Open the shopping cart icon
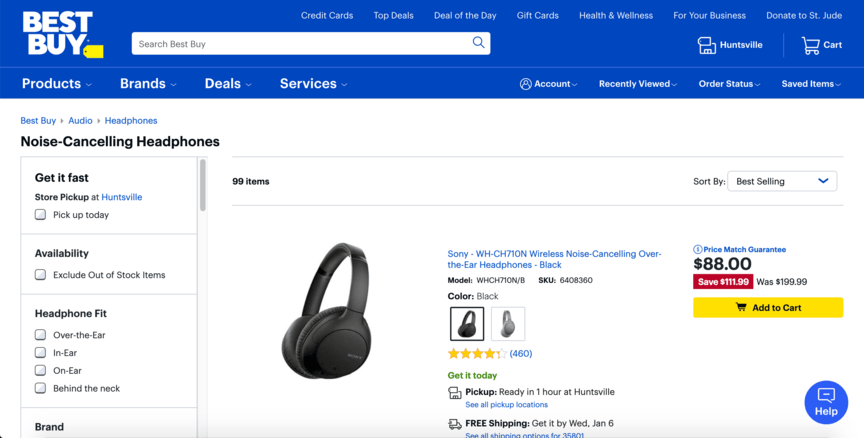The height and width of the screenshot is (438, 864). [x=811, y=45]
